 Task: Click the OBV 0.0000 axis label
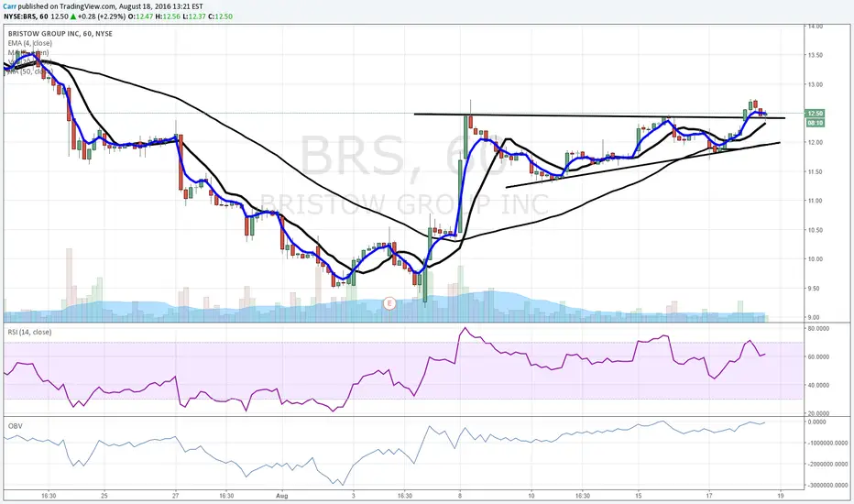(816, 422)
